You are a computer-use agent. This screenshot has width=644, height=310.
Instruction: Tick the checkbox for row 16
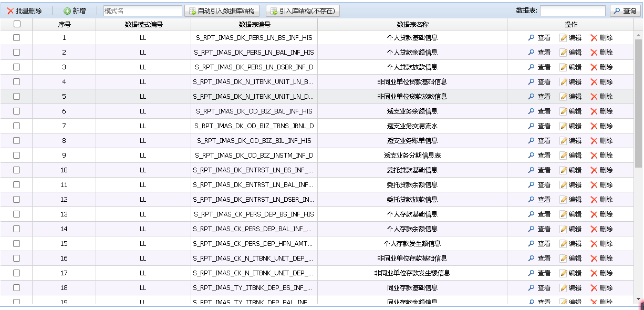click(17, 259)
